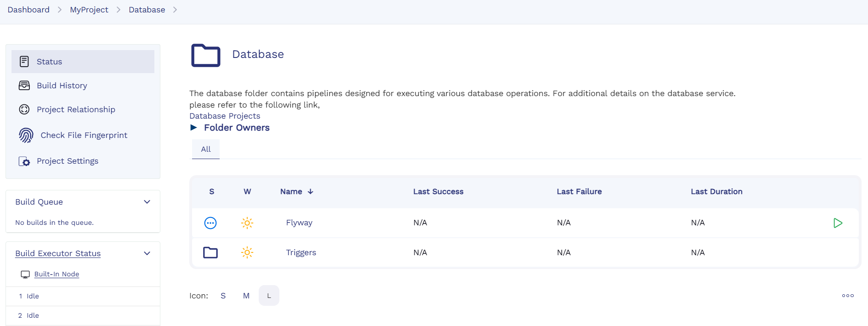Viewport: 868px width, 326px height.
Task: Select small icon size S
Action: click(223, 296)
